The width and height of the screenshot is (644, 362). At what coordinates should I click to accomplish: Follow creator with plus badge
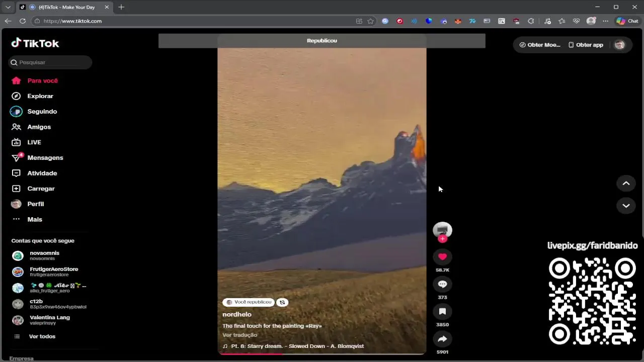[x=442, y=239]
